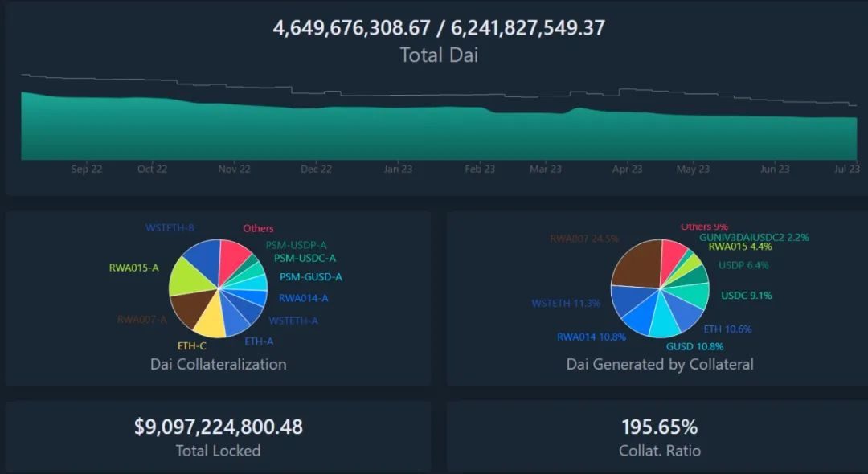Click the WSTETH-B pie label
This screenshot has height=474, width=868.
pyautogui.click(x=170, y=228)
